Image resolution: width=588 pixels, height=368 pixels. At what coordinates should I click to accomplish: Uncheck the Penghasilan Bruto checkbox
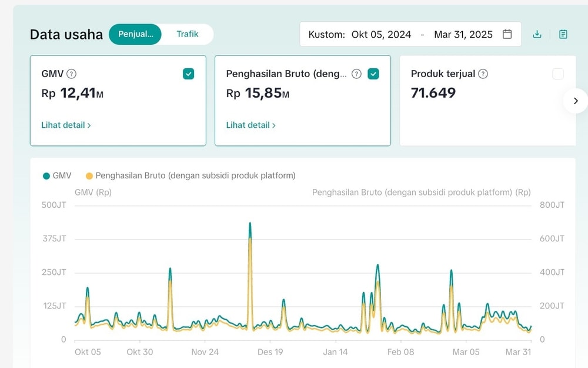[373, 74]
